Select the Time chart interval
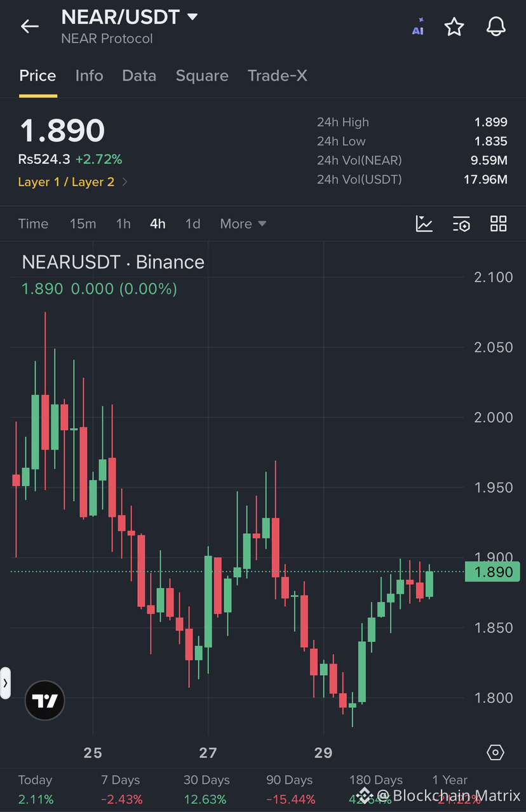 [x=33, y=223]
